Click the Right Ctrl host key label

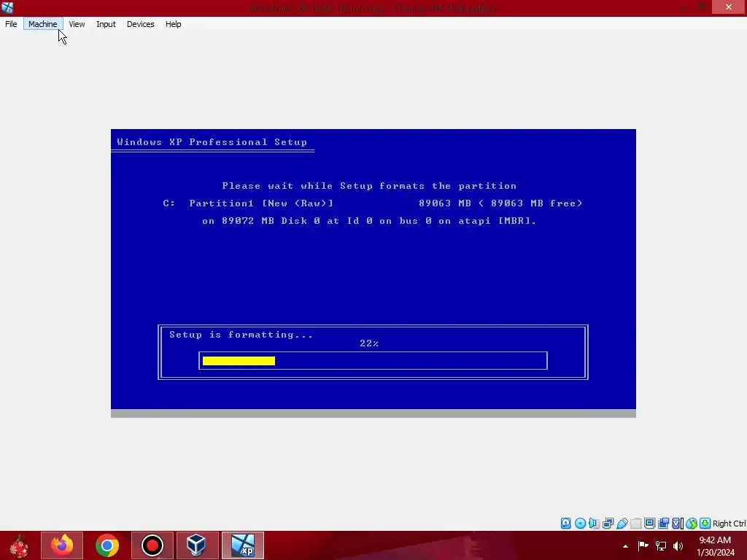click(x=729, y=524)
